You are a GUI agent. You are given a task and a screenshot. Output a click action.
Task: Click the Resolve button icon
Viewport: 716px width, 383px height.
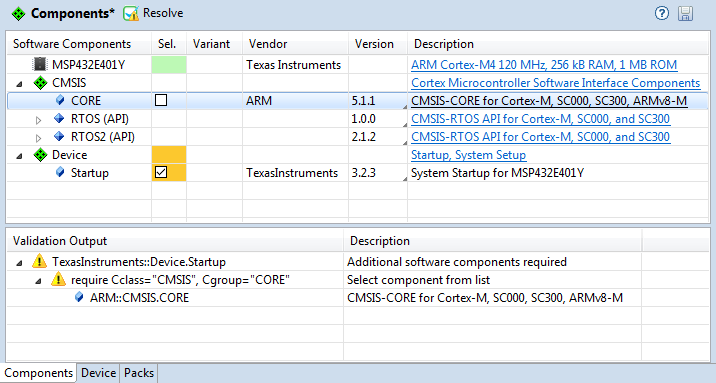click(x=131, y=13)
